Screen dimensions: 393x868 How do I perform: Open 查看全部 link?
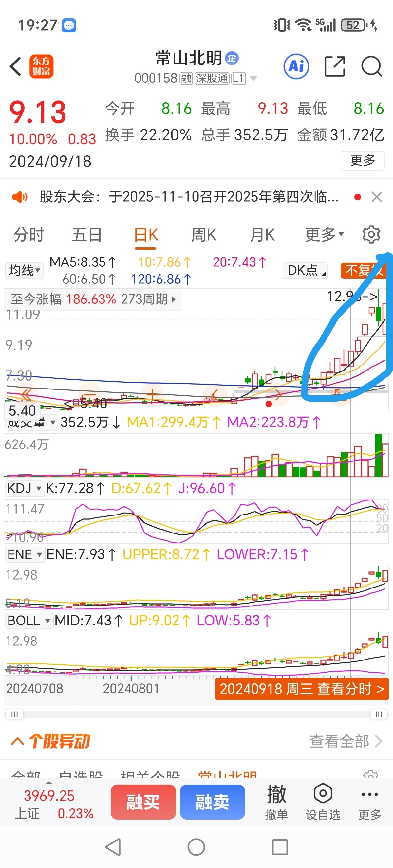tap(346, 741)
